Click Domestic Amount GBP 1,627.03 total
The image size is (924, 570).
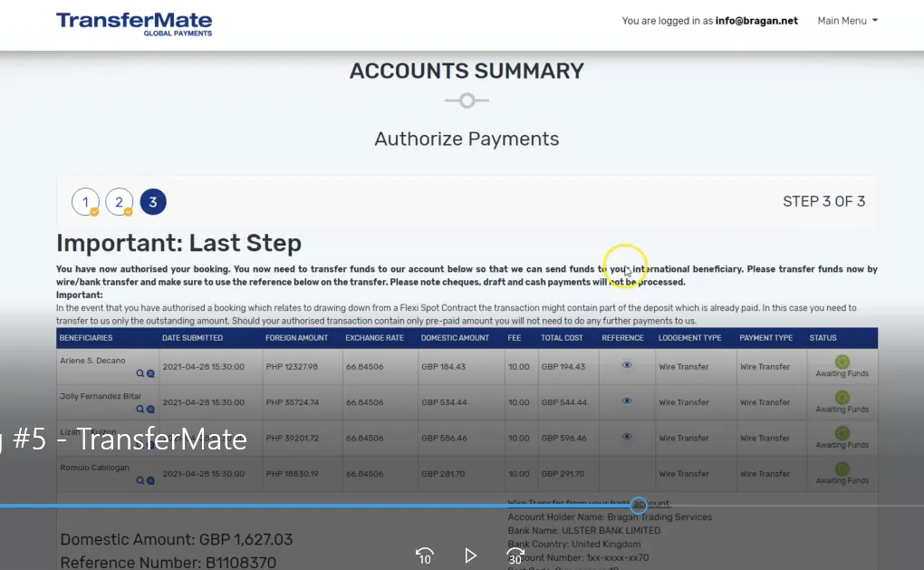click(177, 539)
